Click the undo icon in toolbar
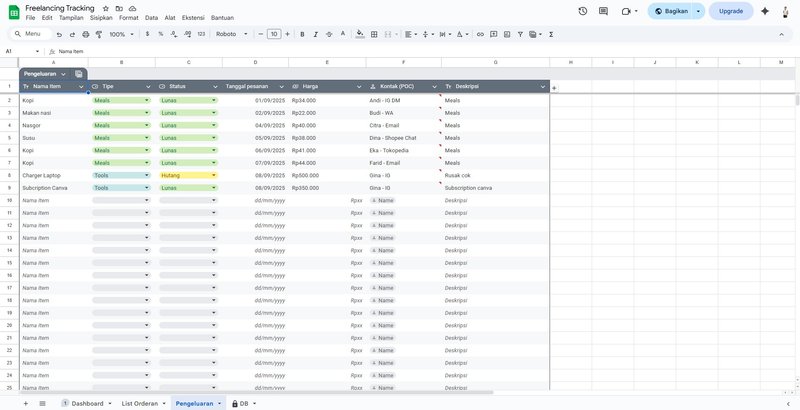 point(59,34)
